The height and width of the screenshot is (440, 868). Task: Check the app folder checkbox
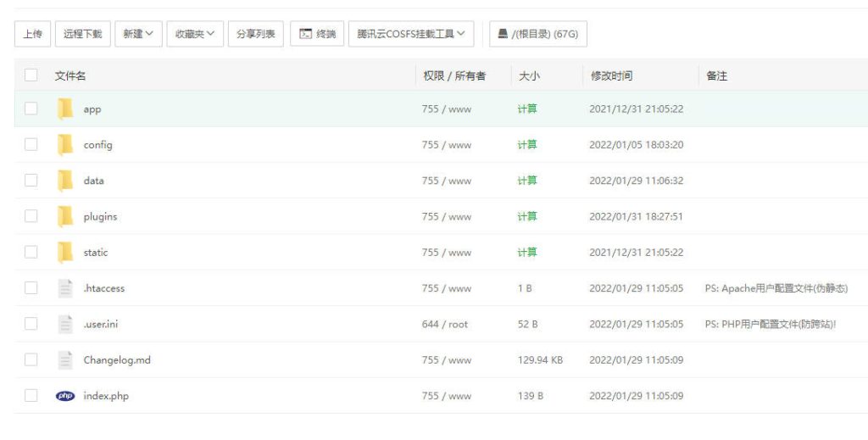pyautogui.click(x=31, y=109)
